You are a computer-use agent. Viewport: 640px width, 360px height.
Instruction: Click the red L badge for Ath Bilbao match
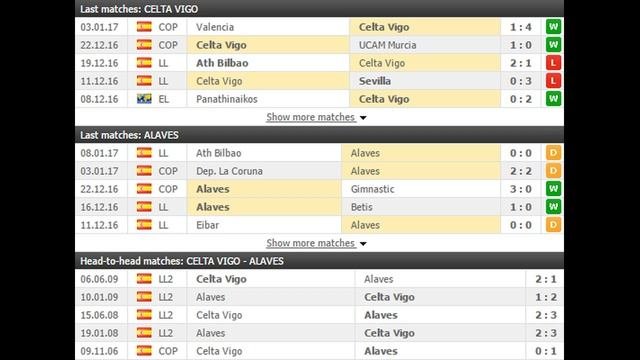point(553,63)
